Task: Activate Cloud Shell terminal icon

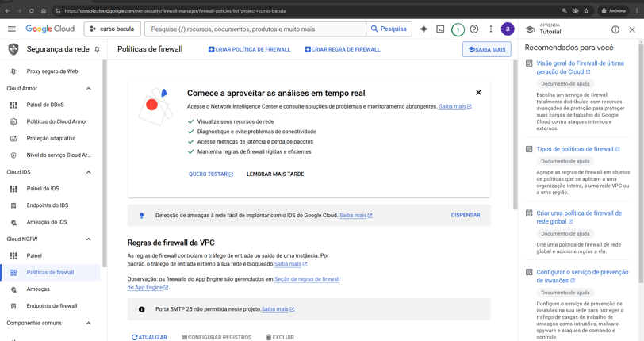Action: 440,29
